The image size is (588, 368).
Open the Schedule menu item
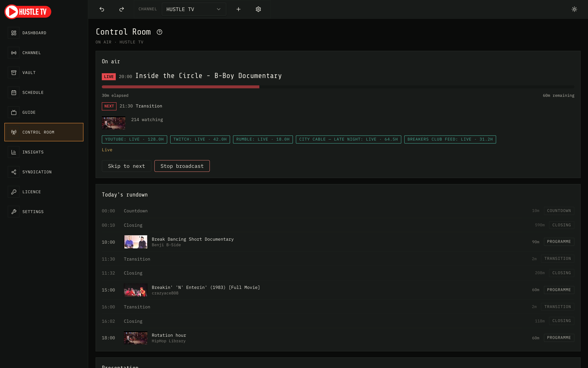tap(44, 93)
